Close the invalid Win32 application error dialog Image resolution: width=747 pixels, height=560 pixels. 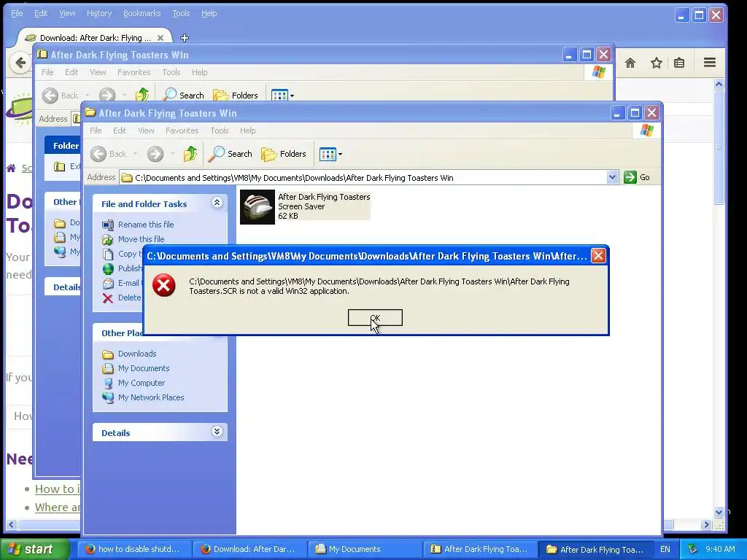[598, 256]
